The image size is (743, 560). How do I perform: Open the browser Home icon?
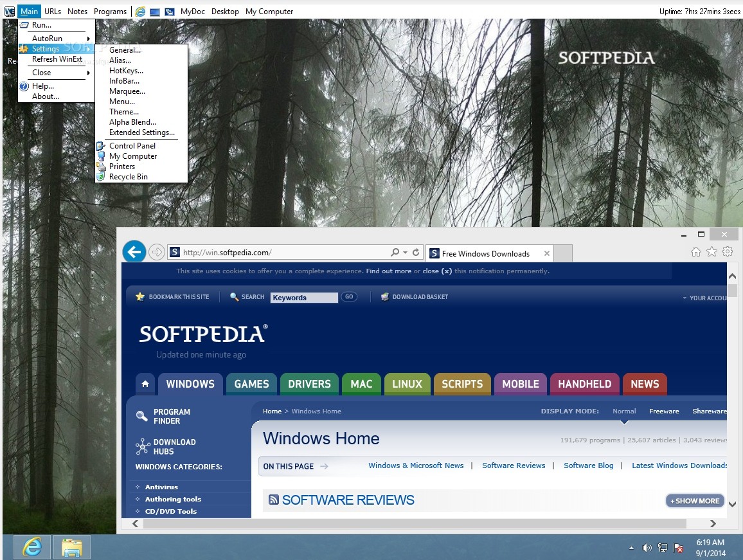(x=695, y=252)
